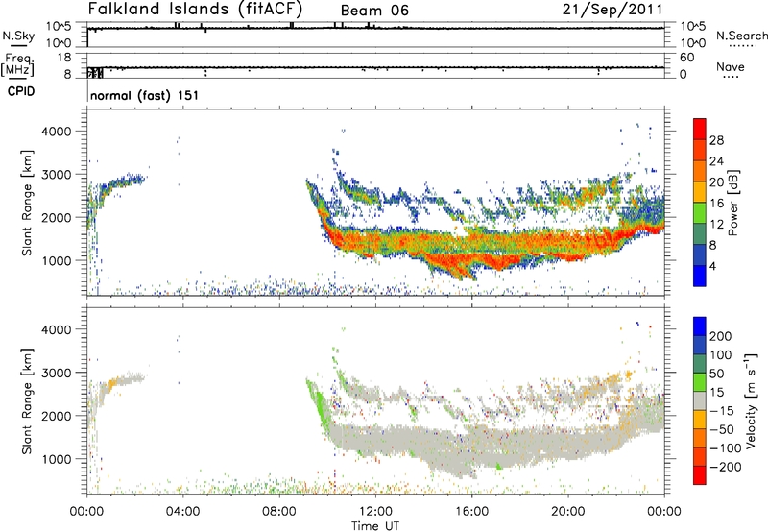Click the date '21/Sep/2011'

[612, 10]
